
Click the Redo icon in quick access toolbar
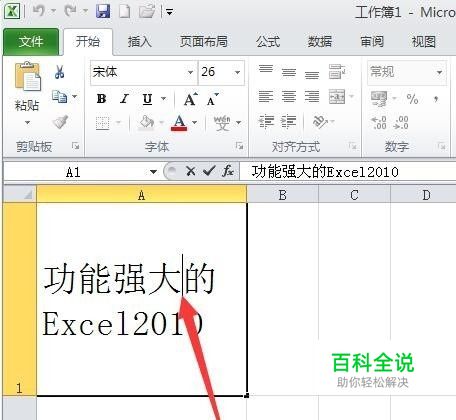pyautogui.click(x=71, y=12)
